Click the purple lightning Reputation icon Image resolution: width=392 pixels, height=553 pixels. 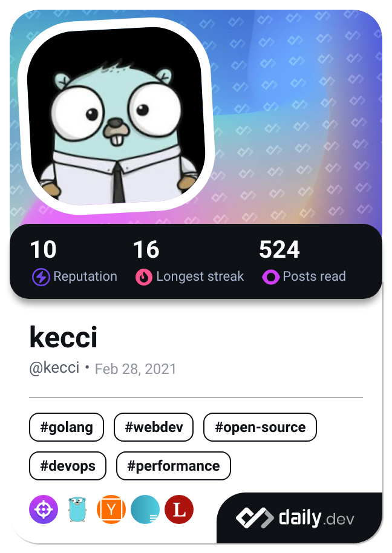point(41,277)
